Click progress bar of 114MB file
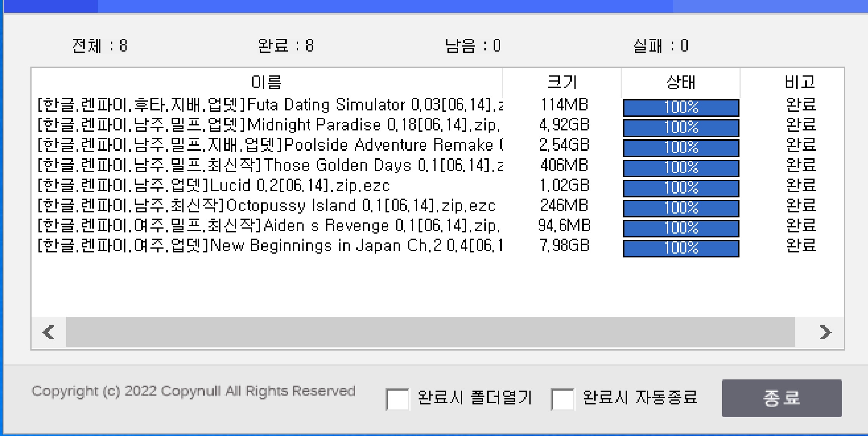Viewport: 868px width, 436px height. 681,108
